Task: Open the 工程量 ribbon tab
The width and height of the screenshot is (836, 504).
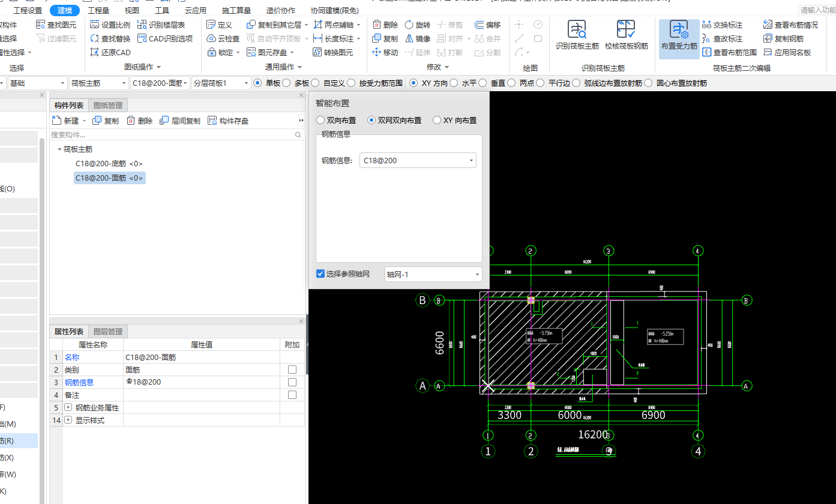Action: click(98, 10)
